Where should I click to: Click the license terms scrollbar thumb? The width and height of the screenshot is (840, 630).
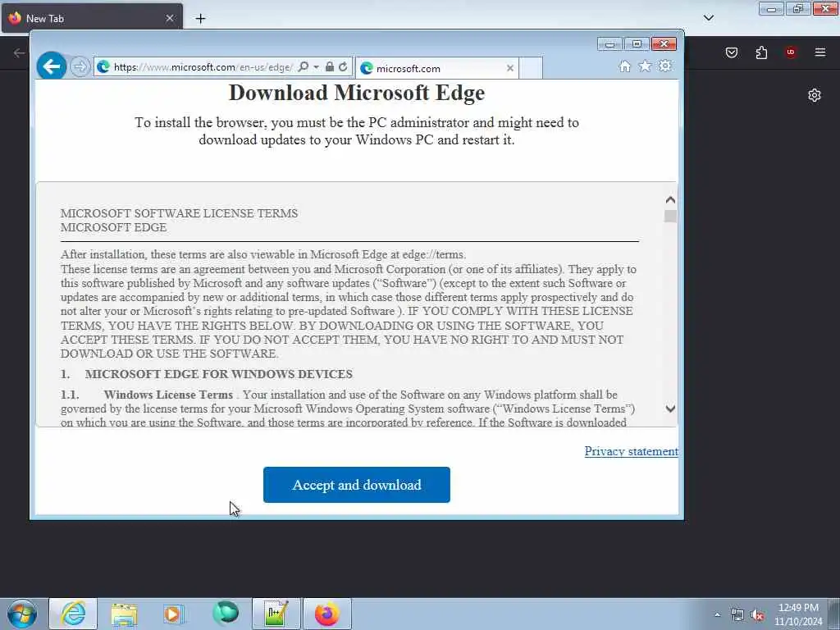[x=670, y=216]
